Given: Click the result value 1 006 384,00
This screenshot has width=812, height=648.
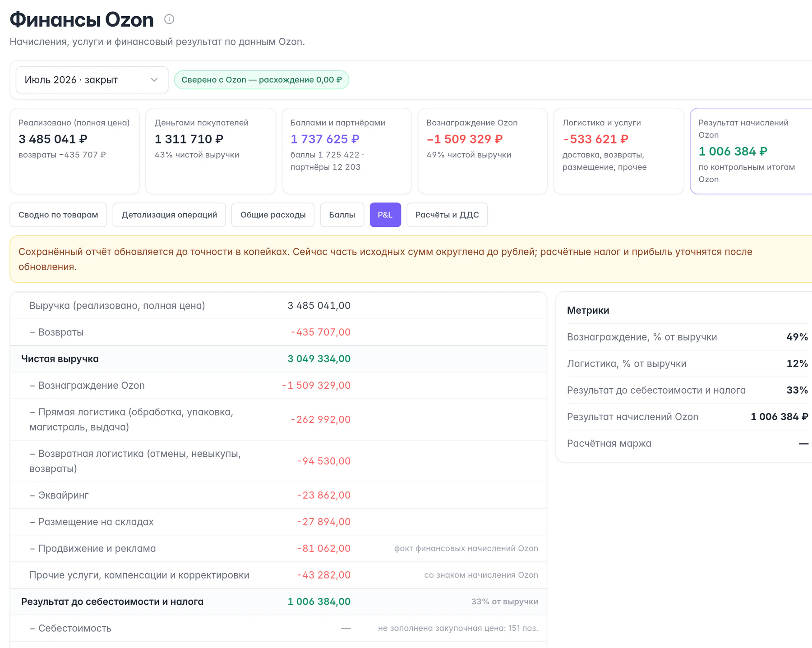Looking at the screenshot, I should (319, 602).
